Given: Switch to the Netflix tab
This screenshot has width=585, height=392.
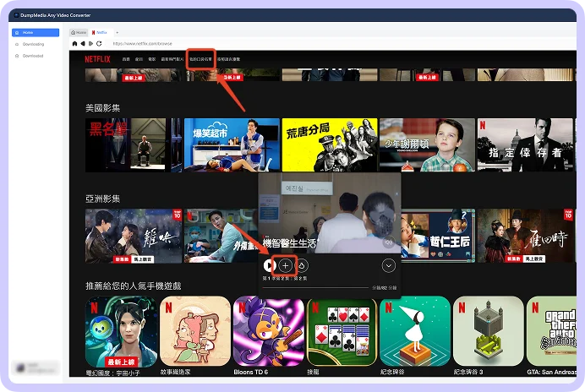Looking at the screenshot, I should 100,32.
